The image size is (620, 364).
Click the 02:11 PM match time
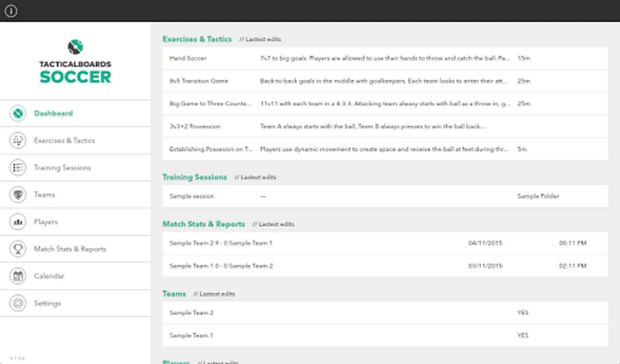click(573, 266)
